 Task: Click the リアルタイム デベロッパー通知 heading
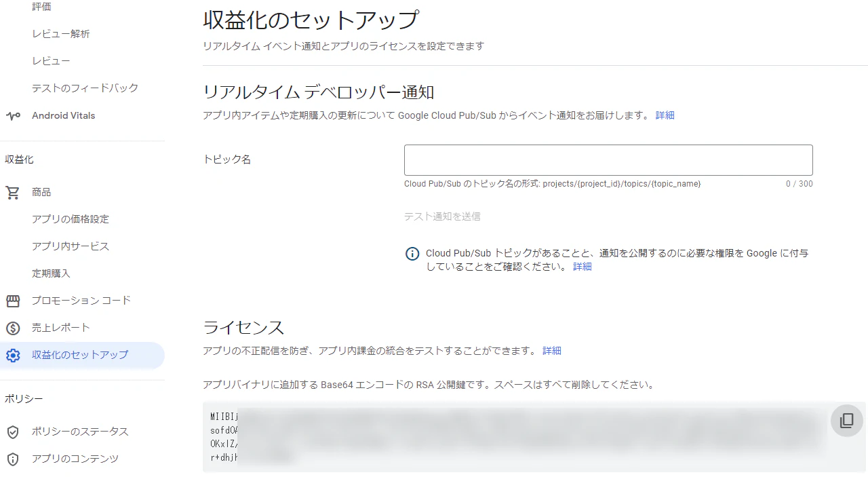click(318, 92)
